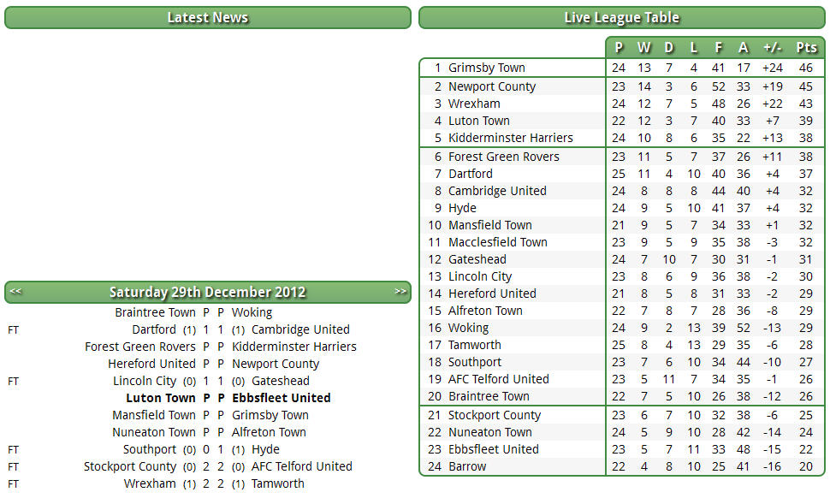The image size is (830, 504).
Task: Click the W column header
Action: pyautogui.click(x=643, y=48)
